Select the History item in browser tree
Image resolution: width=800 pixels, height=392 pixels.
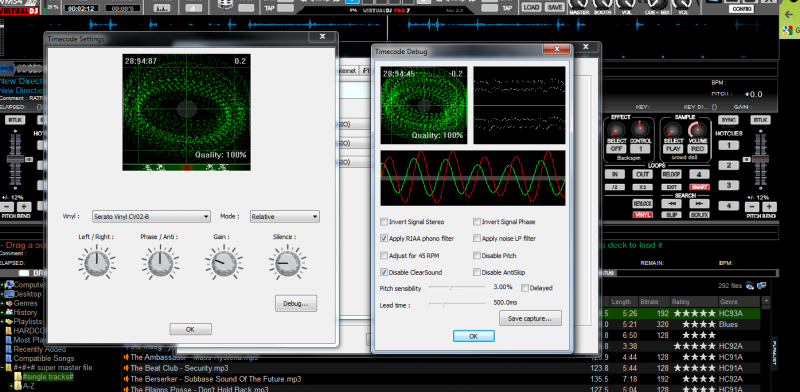[x=25, y=312]
